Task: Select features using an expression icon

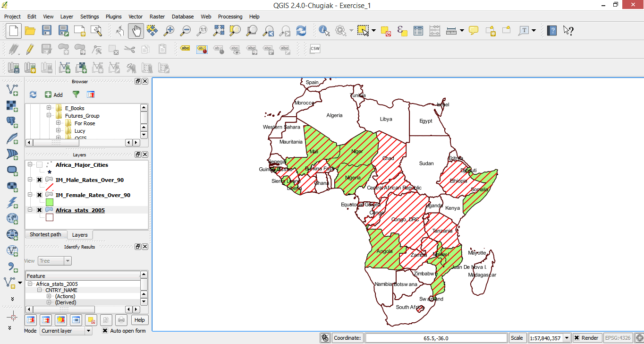Action: click(x=402, y=31)
